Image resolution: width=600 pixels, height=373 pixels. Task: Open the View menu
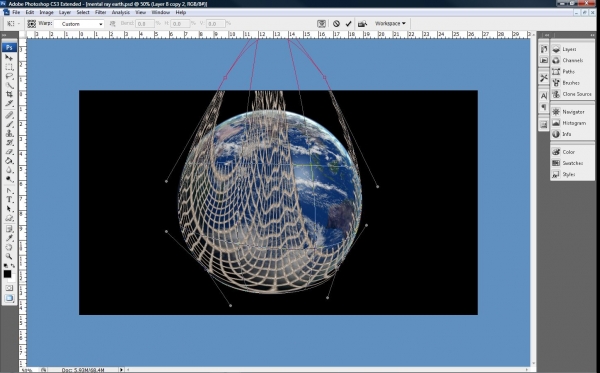pos(140,12)
